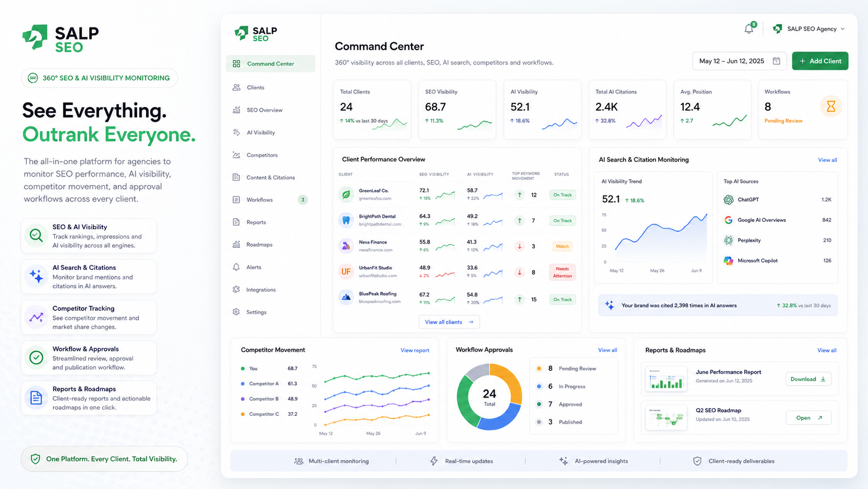868x489 pixels.
Task: Open the Integrations sidebar icon
Action: pos(236,289)
